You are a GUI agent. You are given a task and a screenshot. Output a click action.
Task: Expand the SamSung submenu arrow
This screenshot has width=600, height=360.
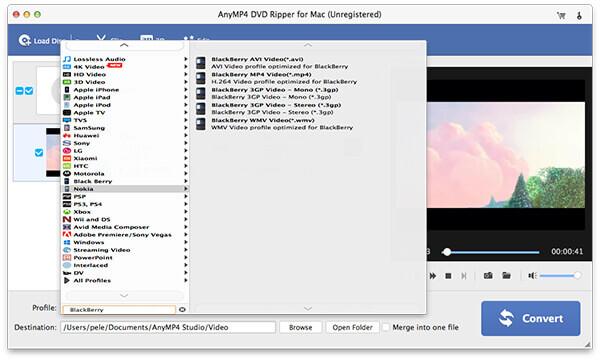point(186,128)
